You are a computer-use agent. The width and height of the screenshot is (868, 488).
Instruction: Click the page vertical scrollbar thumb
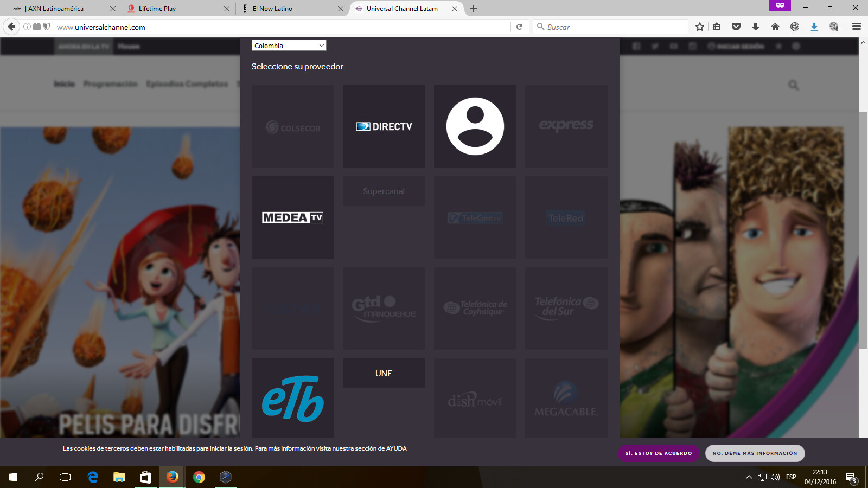pyautogui.click(x=863, y=230)
